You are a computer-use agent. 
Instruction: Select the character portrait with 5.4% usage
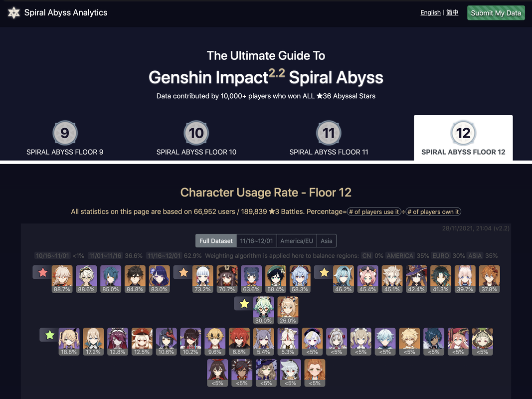point(264,341)
